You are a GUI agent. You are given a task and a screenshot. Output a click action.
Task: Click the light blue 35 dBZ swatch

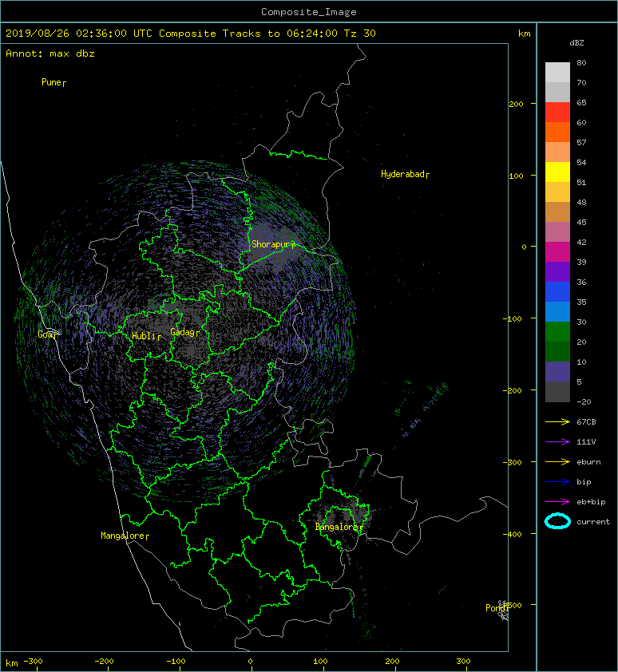coord(557,312)
